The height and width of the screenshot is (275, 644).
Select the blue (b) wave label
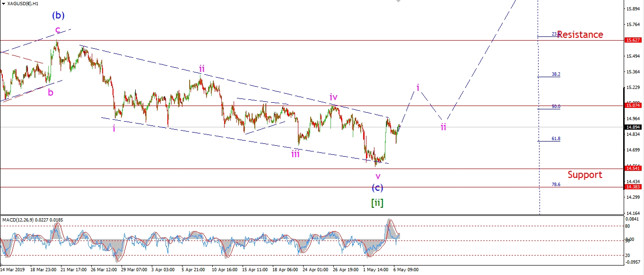[x=58, y=15]
